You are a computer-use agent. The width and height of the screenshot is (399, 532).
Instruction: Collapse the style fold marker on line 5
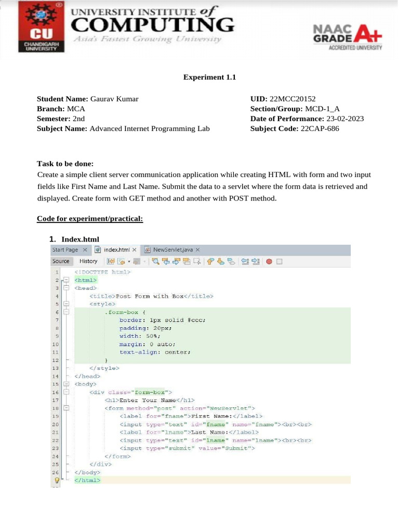tap(66, 304)
